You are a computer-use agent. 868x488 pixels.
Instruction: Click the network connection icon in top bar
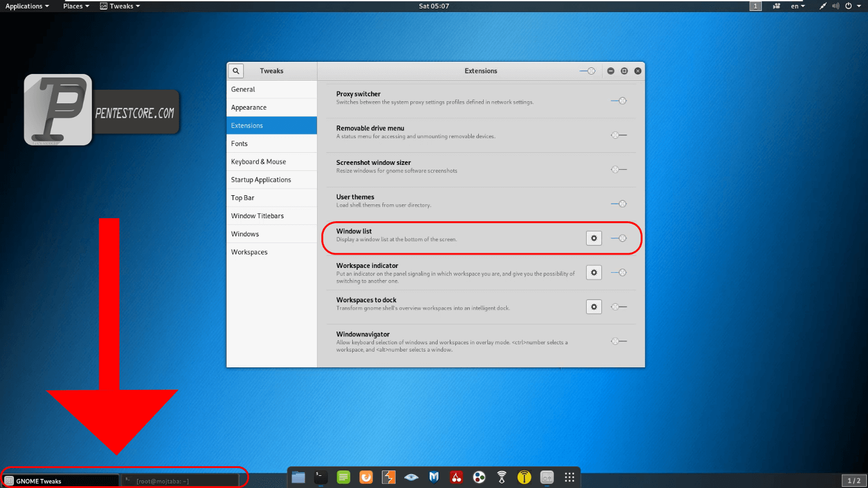click(x=823, y=6)
